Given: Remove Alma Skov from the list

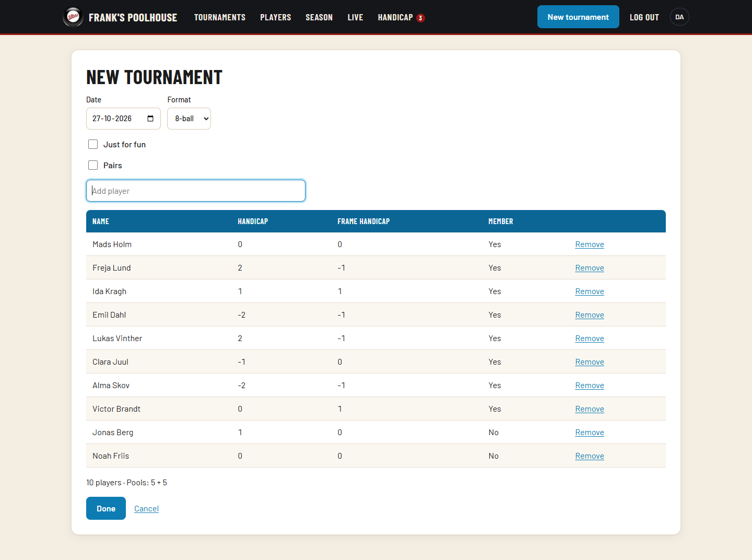Looking at the screenshot, I should click(x=590, y=386).
